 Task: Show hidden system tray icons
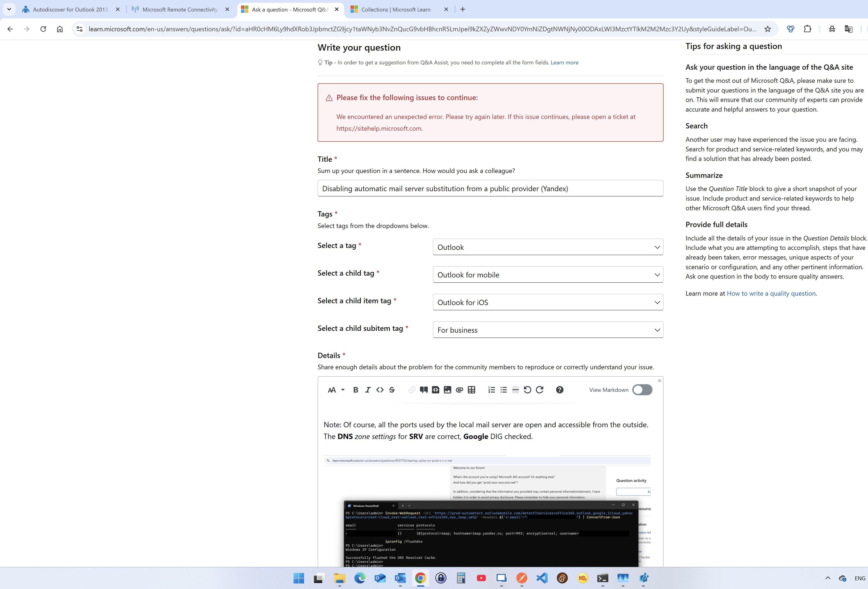tap(828, 578)
